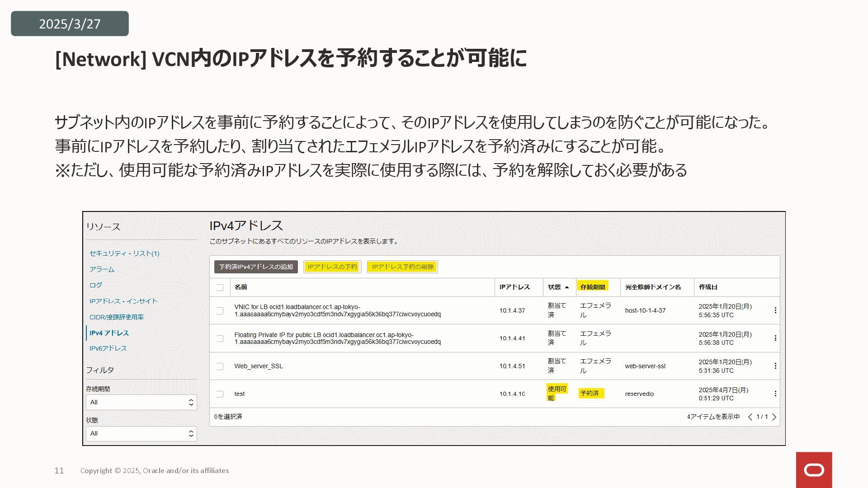Click the red Oracle logo
Screen dimensions: 868x488
[x=814, y=470]
